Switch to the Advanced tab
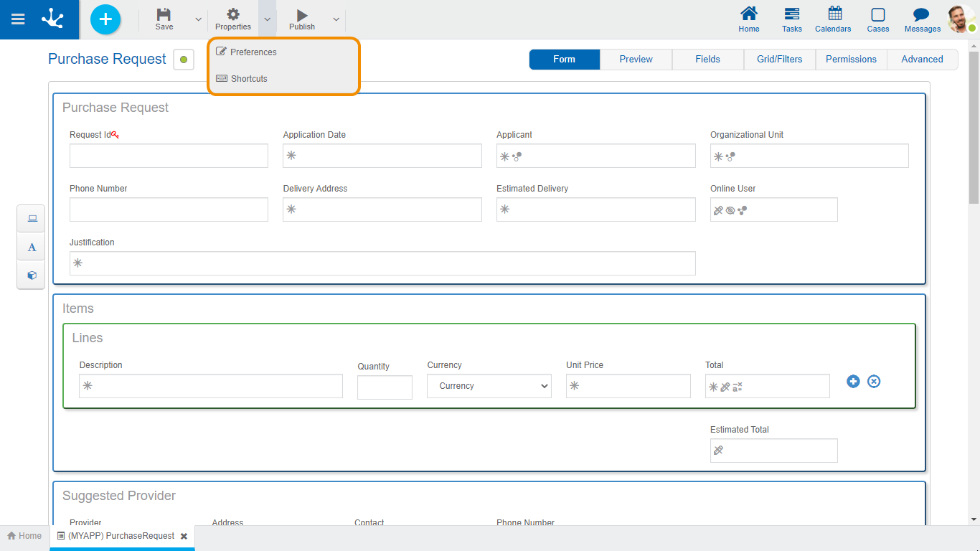Viewport: 980px width, 551px height. (x=923, y=60)
